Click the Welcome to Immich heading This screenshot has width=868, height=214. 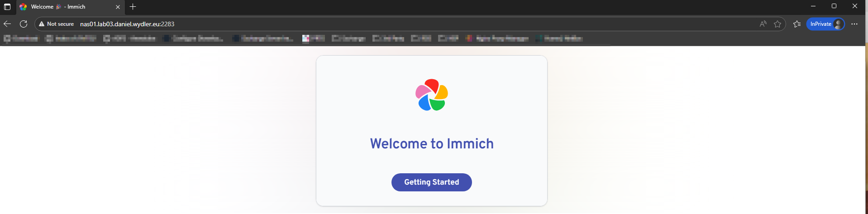pyautogui.click(x=432, y=143)
